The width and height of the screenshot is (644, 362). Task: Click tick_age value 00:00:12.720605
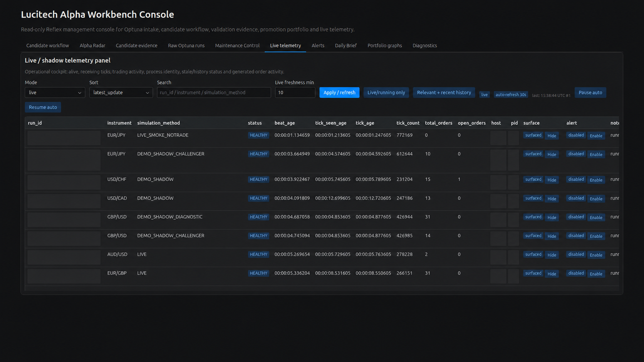[x=373, y=199]
